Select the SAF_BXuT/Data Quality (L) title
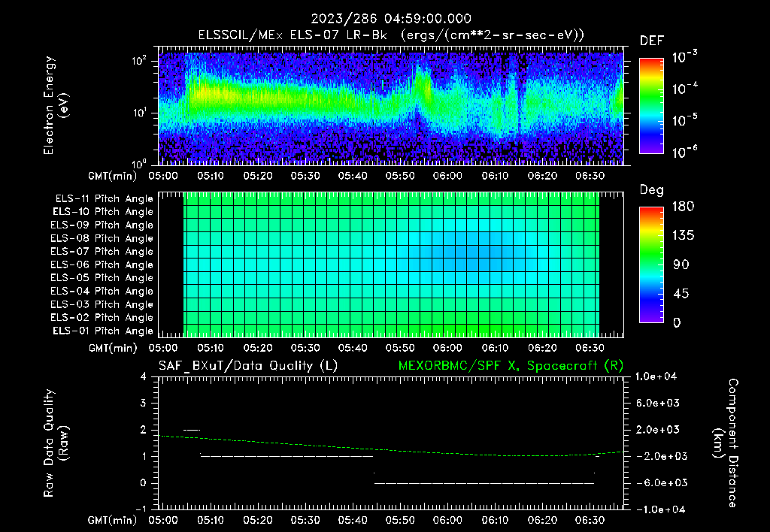This screenshot has width=770, height=532. coord(248,366)
